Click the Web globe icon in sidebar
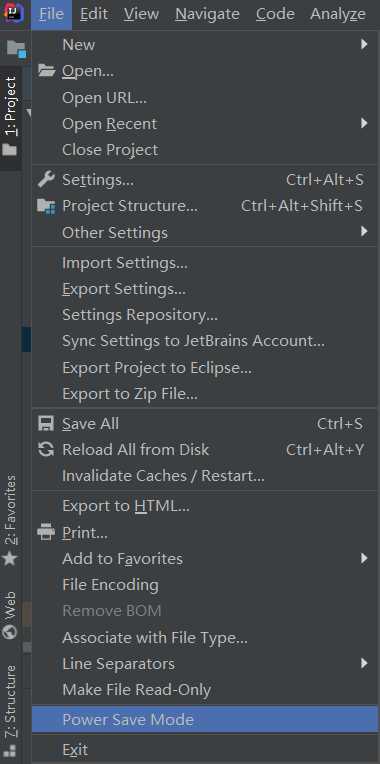Viewport: 380px width, 764px height. point(10,631)
